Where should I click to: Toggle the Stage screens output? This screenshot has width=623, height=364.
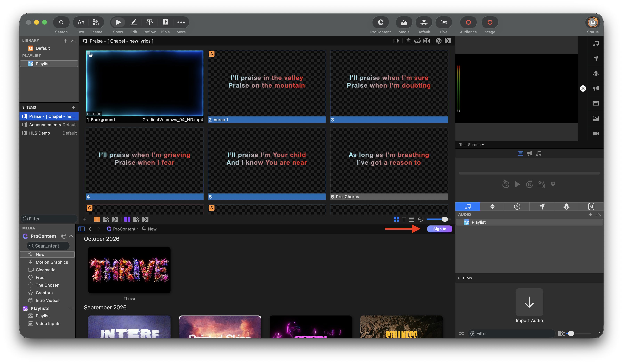(490, 22)
